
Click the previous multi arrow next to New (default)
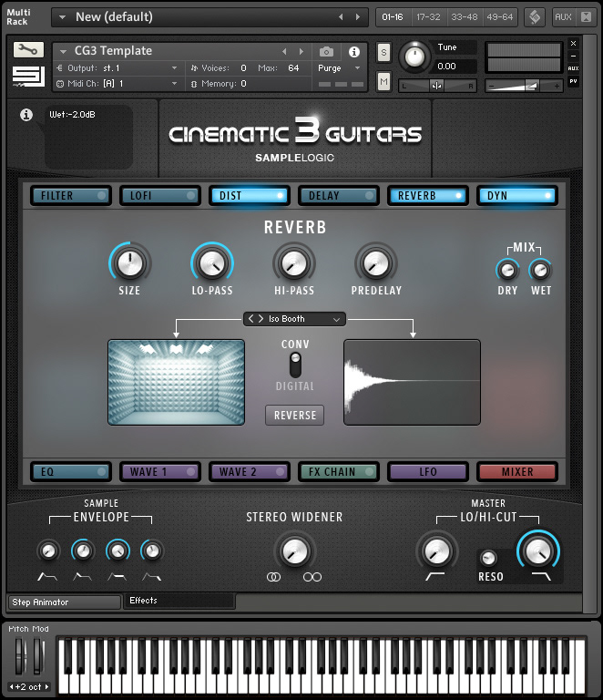tap(341, 17)
